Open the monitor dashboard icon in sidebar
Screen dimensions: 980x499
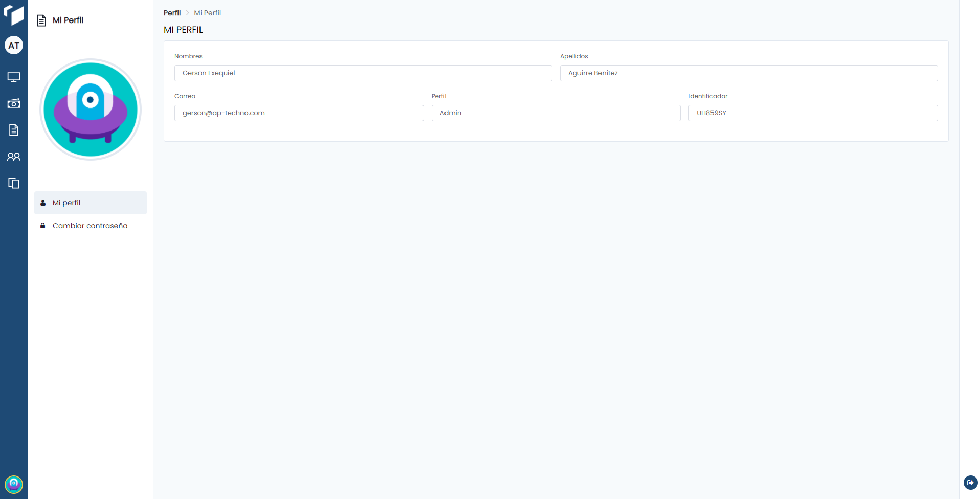pyautogui.click(x=14, y=77)
